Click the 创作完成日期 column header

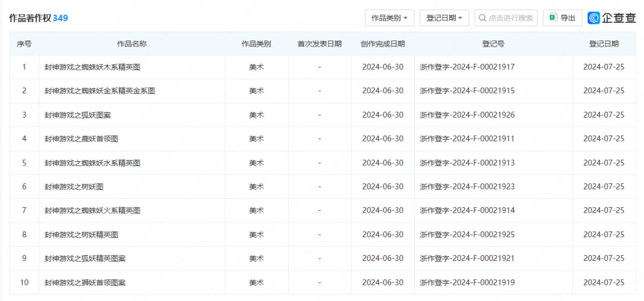(x=383, y=44)
